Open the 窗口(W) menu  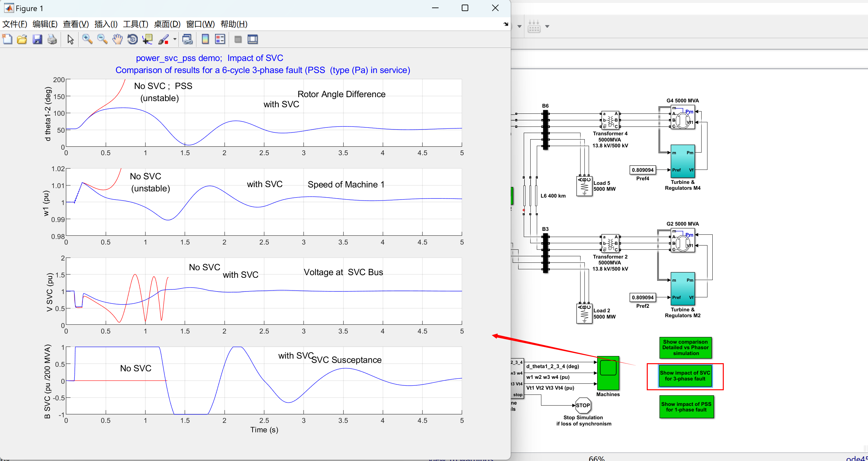(x=200, y=24)
